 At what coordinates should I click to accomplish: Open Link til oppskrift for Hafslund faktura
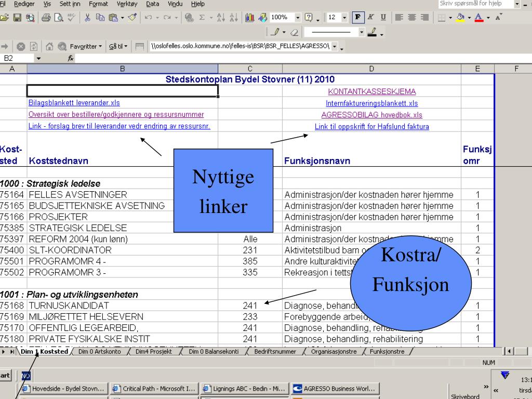(372, 127)
